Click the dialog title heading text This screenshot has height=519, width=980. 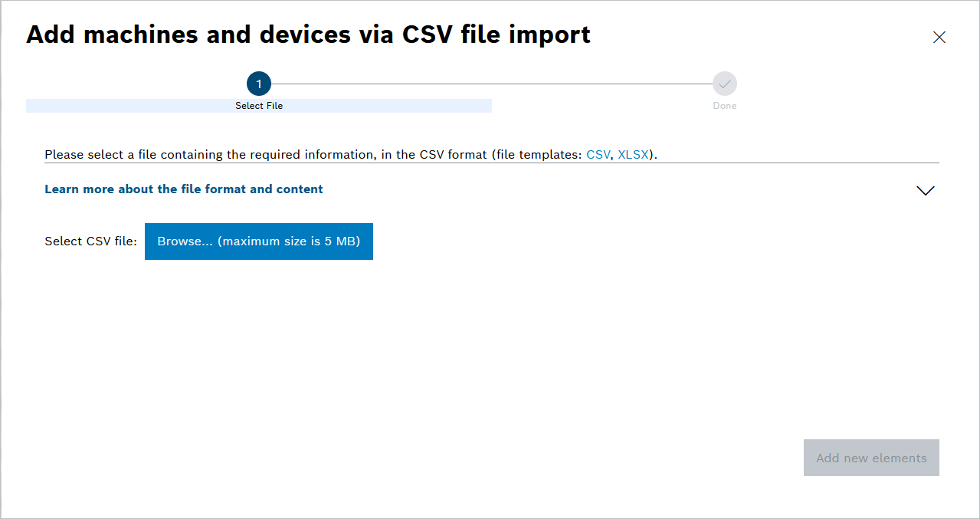point(308,34)
